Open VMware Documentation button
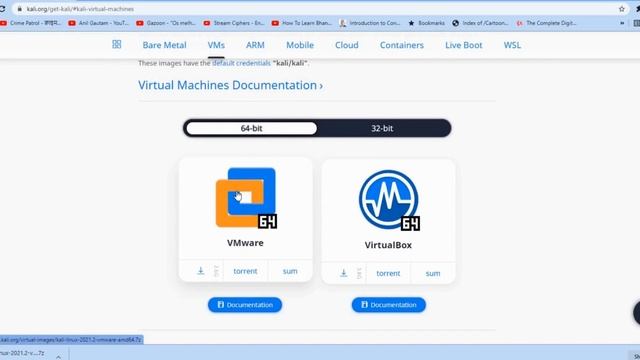Viewport: 640px width, 360px height. (x=245, y=305)
